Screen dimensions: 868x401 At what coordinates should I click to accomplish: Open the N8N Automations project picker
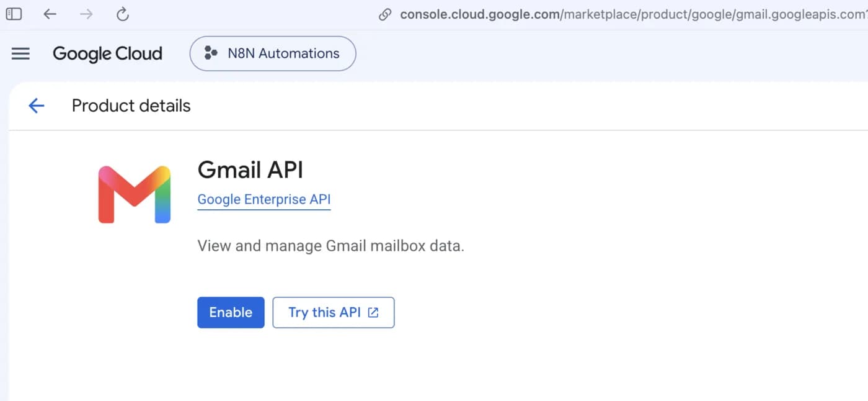[273, 53]
